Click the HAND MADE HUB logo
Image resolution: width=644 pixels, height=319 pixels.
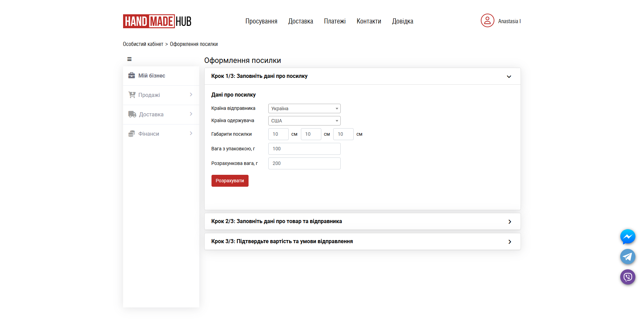click(x=157, y=21)
